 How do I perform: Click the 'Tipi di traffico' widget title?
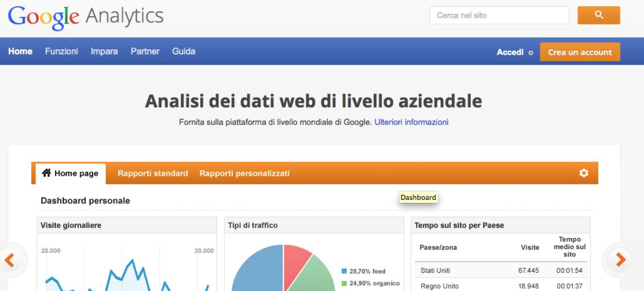[x=253, y=226]
